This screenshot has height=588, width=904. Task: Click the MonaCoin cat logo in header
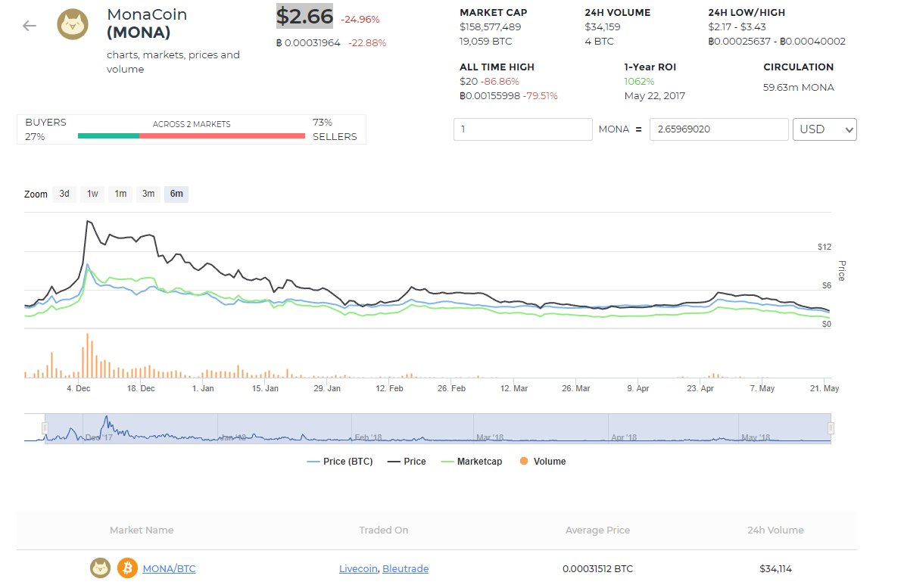[x=73, y=24]
